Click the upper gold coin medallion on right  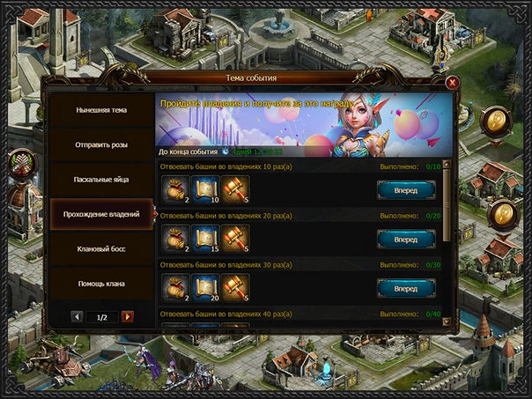tap(496, 122)
